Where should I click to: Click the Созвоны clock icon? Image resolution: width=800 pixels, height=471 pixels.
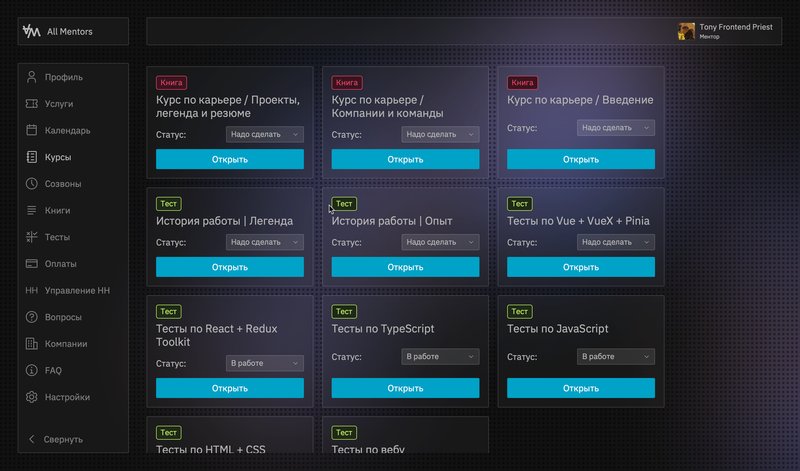point(32,184)
